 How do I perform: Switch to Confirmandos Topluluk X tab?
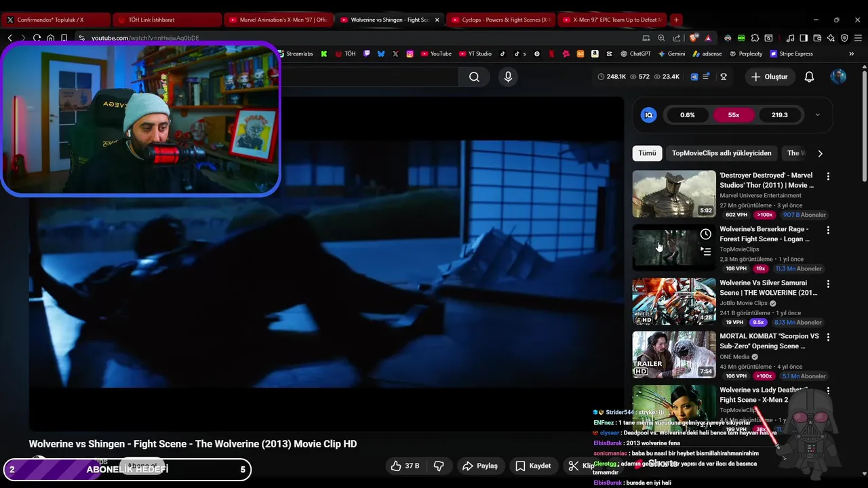(x=56, y=20)
